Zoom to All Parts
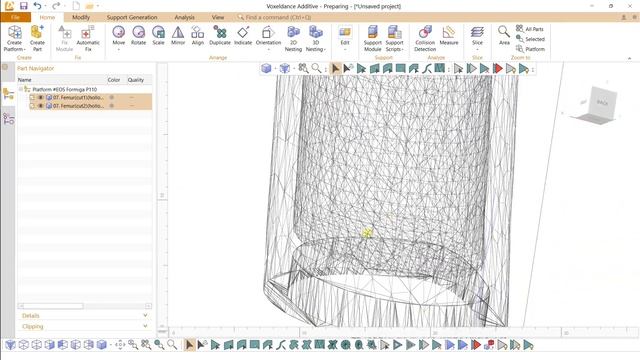This screenshot has height=360, width=640. click(530, 29)
